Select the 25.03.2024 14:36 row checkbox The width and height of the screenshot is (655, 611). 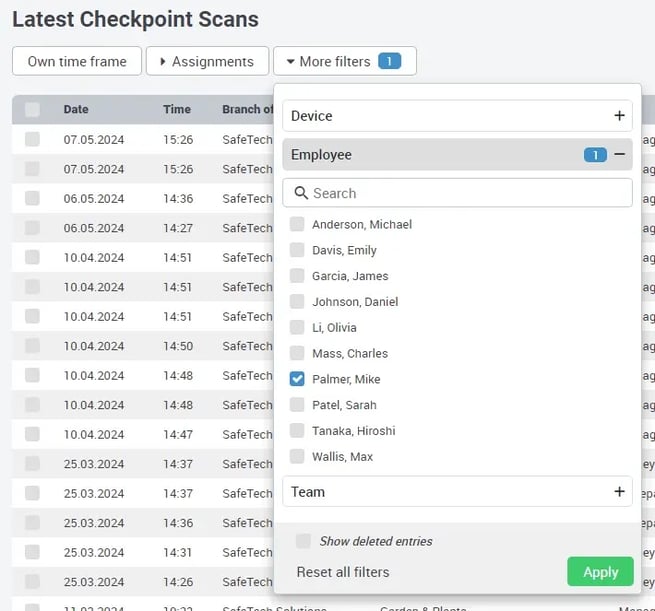click(x=32, y=523)
